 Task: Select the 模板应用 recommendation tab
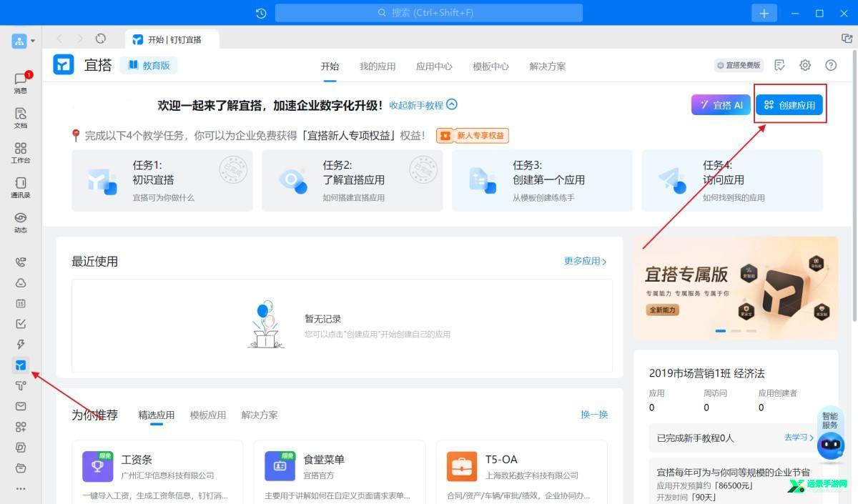[x=208, y=415]
